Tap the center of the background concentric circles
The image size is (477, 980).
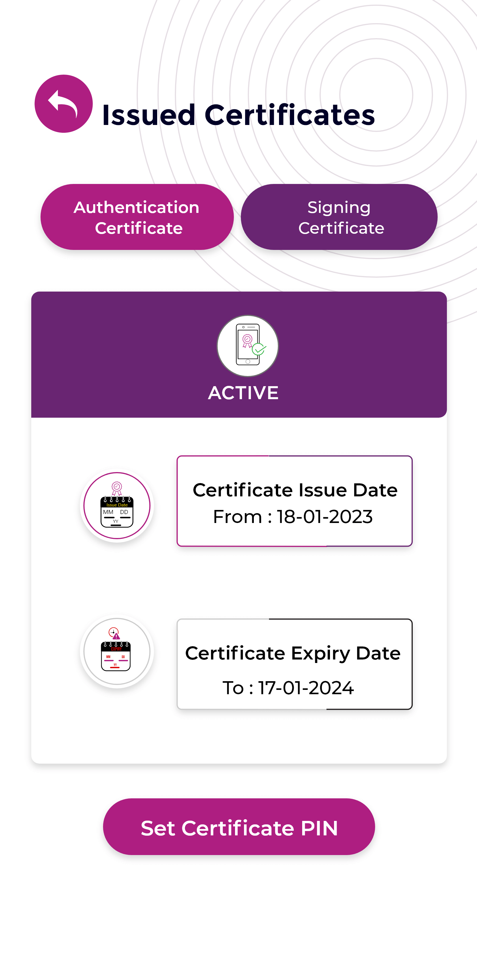click(376, 95)
